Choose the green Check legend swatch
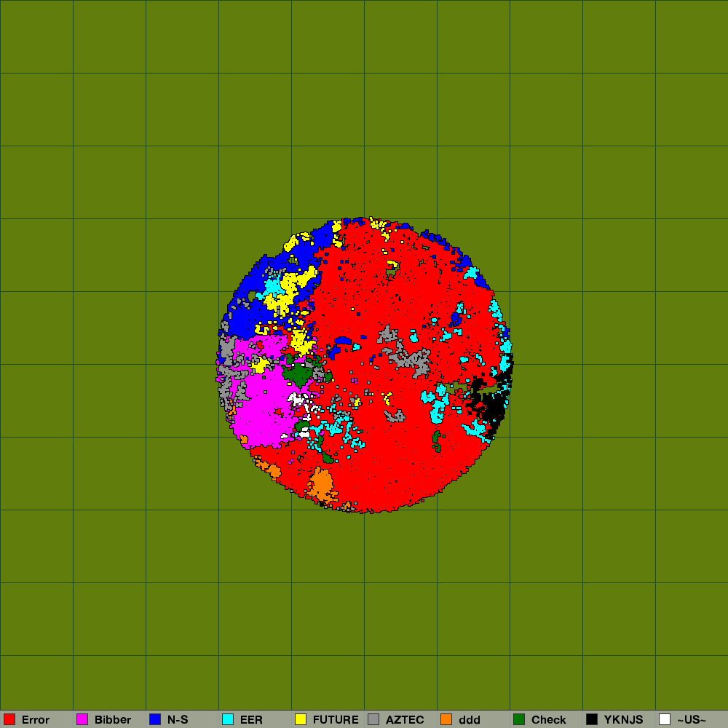The height and width of the screenshot is (728, 728). 519,719
